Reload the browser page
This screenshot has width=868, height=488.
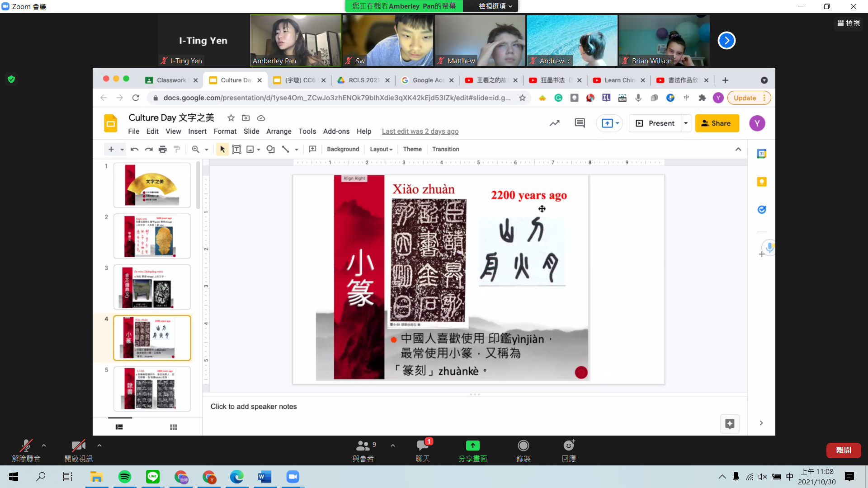pyautogui.click(x=136, y=98)
